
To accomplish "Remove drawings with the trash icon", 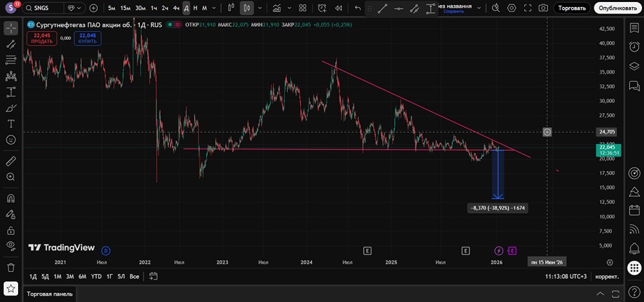I will click(x=11, y=267).
